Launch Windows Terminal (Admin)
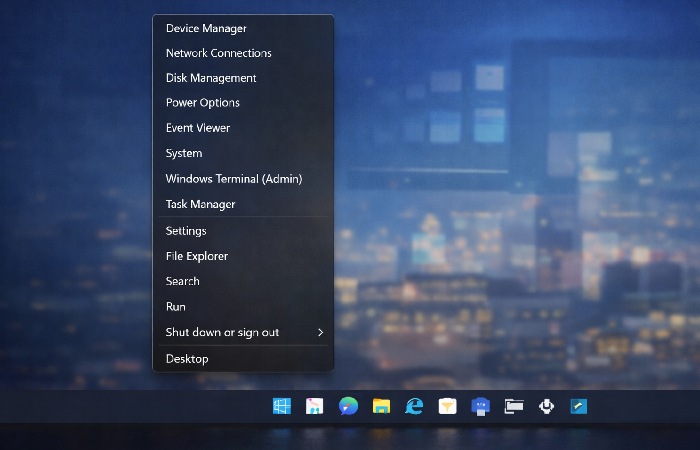 point(243,179)
